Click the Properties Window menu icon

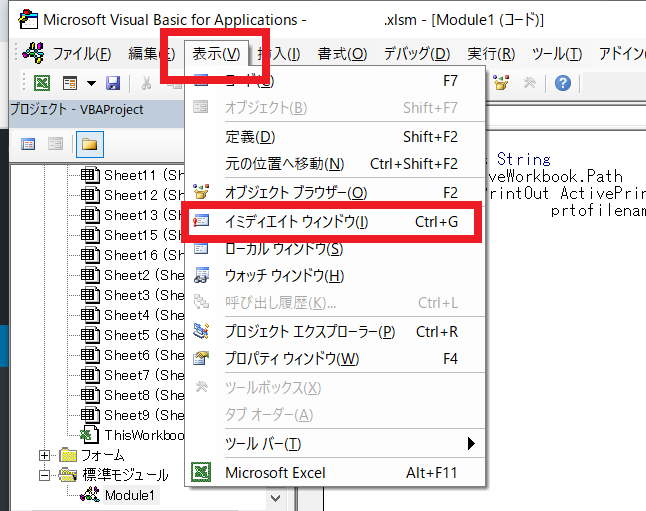point(201,358)
